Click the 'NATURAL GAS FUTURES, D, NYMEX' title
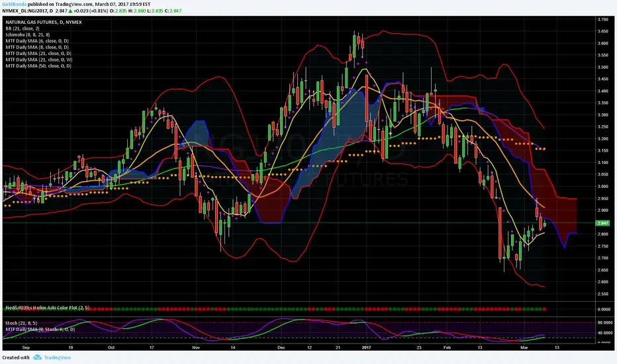617x364 pixels. 44,22
